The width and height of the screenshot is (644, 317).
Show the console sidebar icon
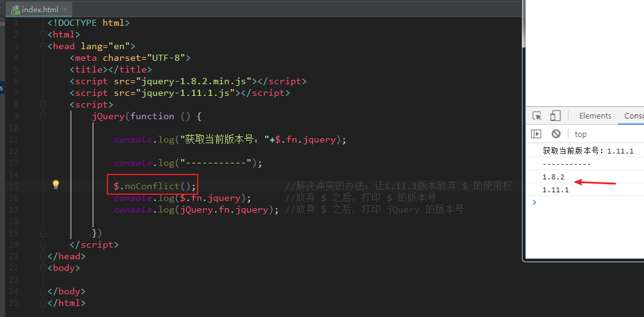tap(536, 134)
